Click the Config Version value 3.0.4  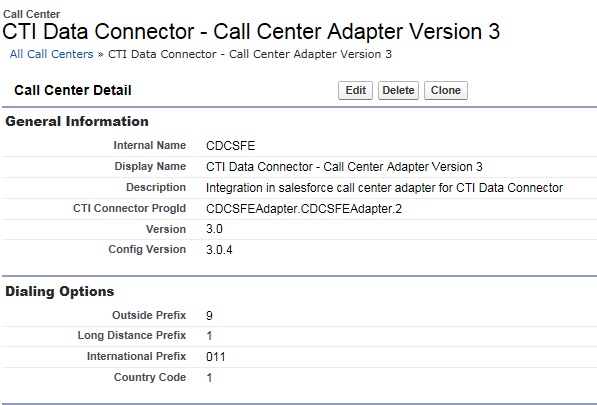click(219, 250)
